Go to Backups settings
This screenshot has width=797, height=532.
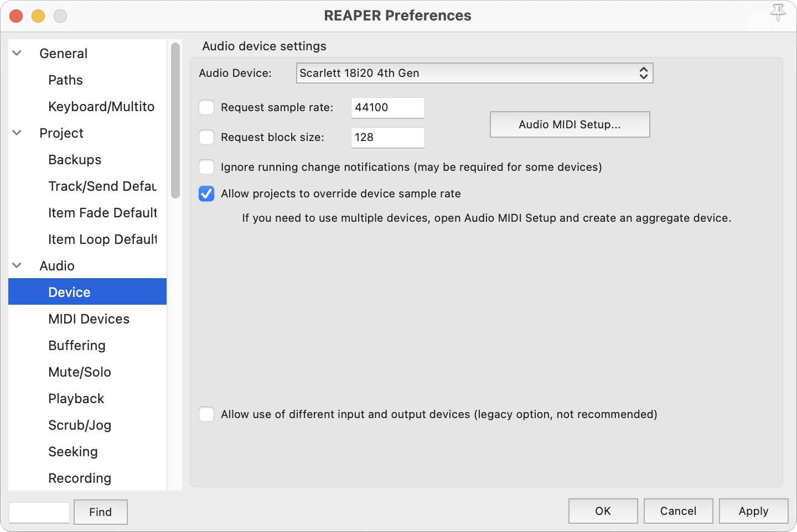75,160
